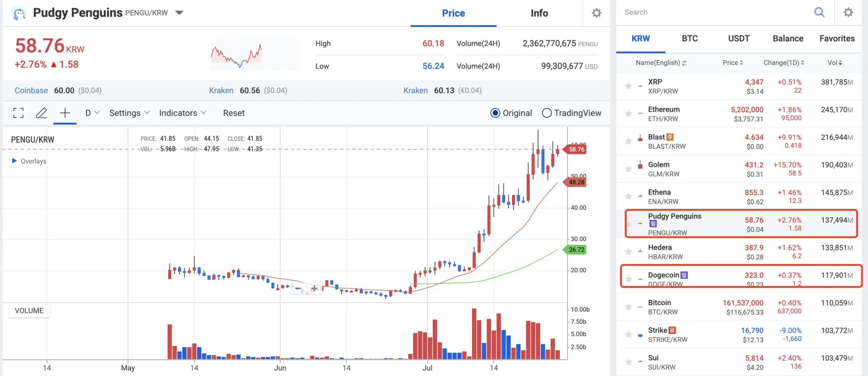Image resolution: width=868 pixels, height=376 pixels.
Task: Select the ENA/KRW market row
Action: tap(739, 196)
